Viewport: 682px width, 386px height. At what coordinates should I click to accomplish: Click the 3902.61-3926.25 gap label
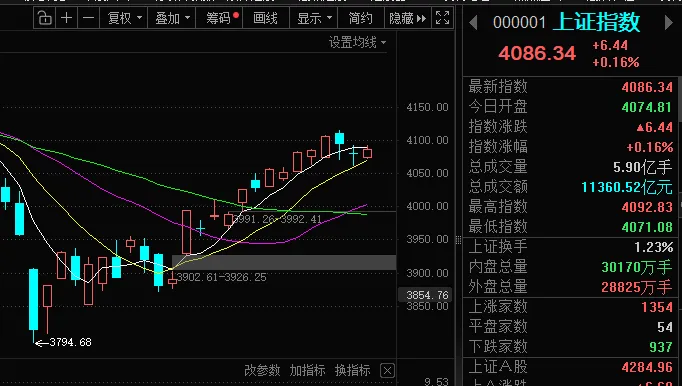click(222, 278)
